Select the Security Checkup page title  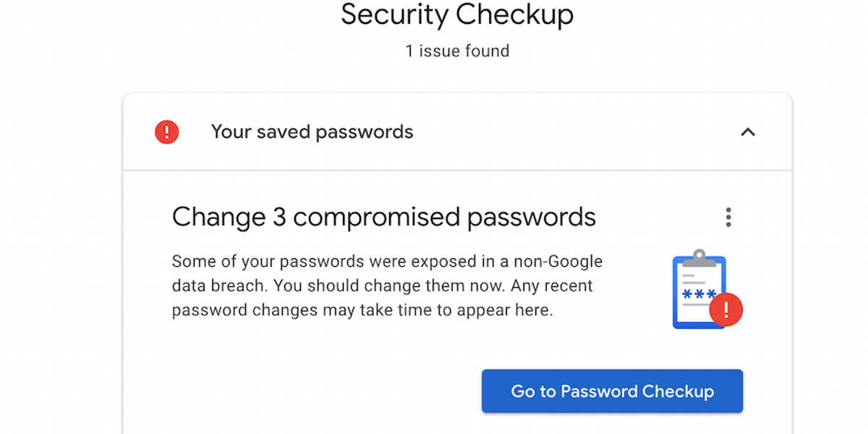457,14
